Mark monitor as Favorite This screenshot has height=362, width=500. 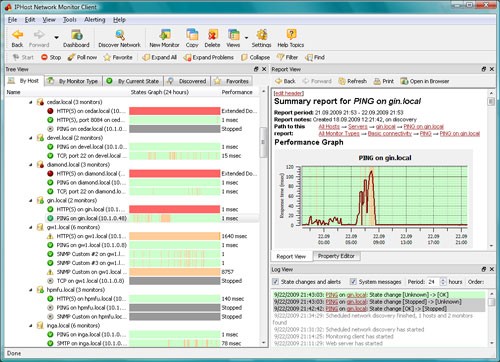point(118,57)
